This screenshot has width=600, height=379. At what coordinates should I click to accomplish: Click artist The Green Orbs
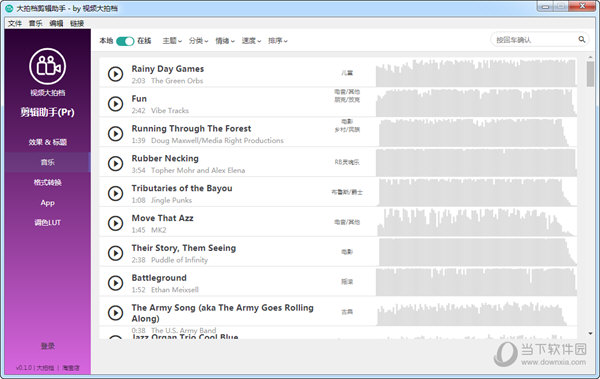point(177,81)
